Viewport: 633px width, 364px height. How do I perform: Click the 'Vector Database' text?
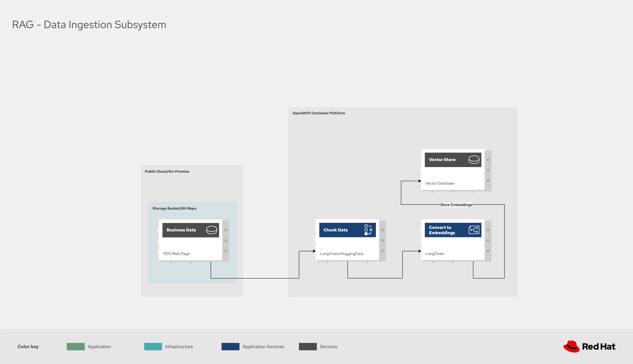click(x=440, y=183)
